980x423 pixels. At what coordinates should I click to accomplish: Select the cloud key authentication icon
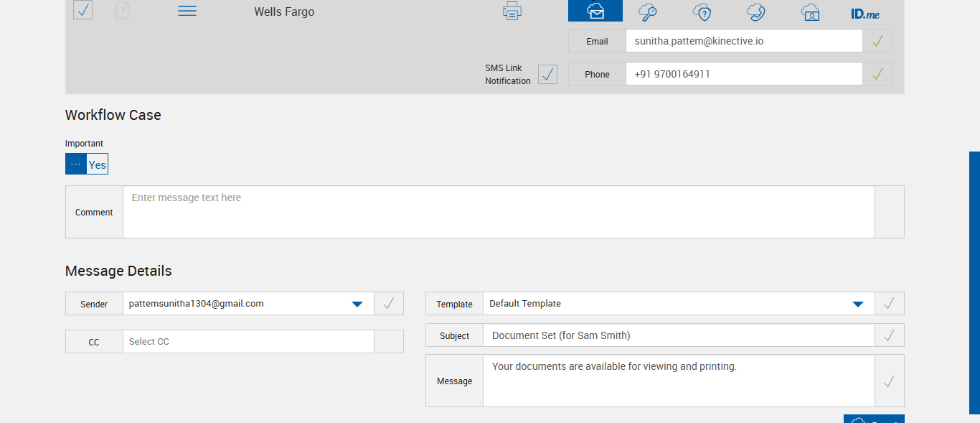tap(648, 12)
